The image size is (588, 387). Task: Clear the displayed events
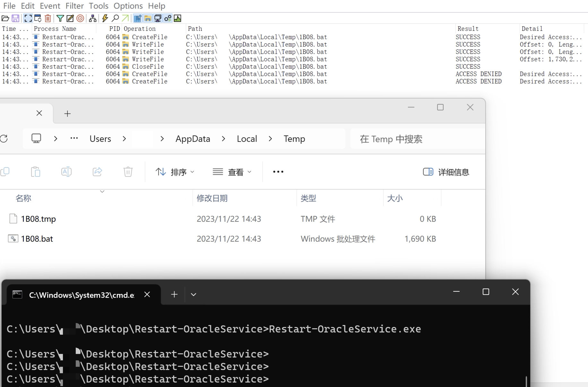pyautogui.click(x=48, y=18)
